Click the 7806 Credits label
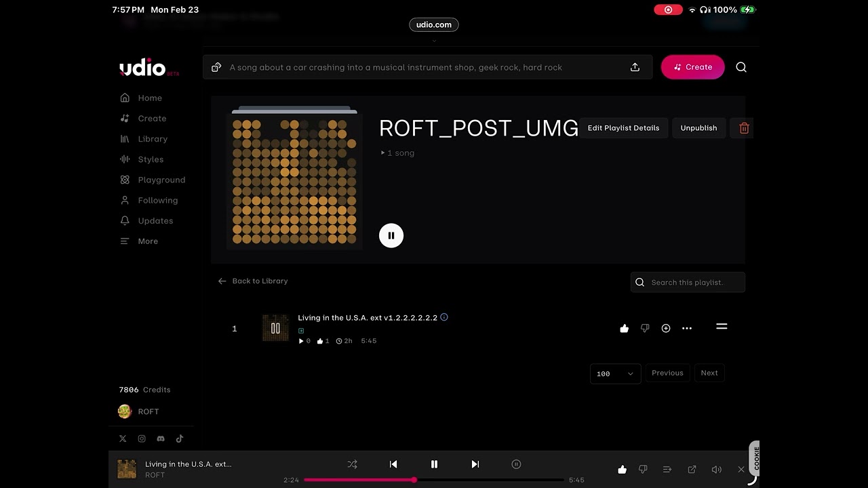Image resolution: width=868 pixels, height=488 pixels. pyautogui.click(x=144, y=390)
